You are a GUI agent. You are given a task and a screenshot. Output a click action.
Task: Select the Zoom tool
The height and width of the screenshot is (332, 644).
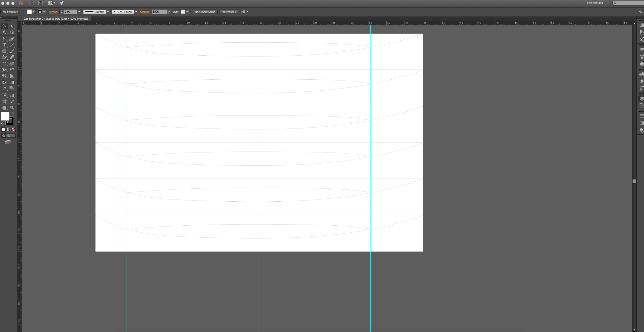coord(12,108)
